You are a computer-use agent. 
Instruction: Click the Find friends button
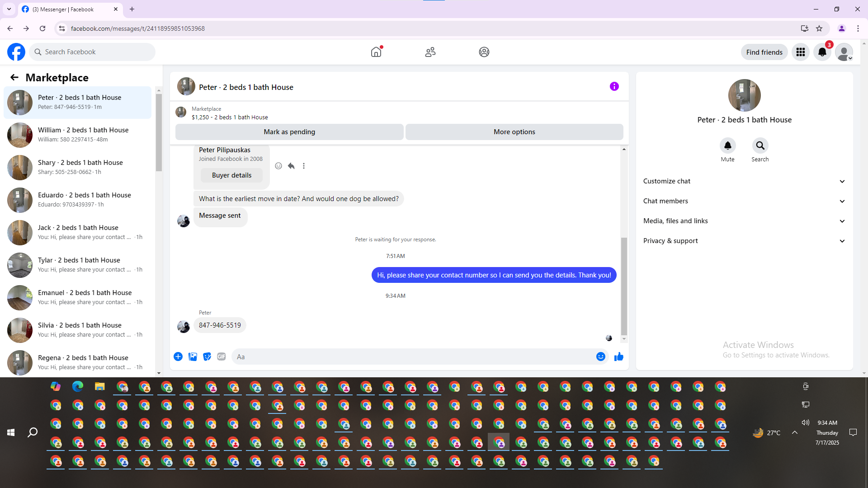click(764, 52)
